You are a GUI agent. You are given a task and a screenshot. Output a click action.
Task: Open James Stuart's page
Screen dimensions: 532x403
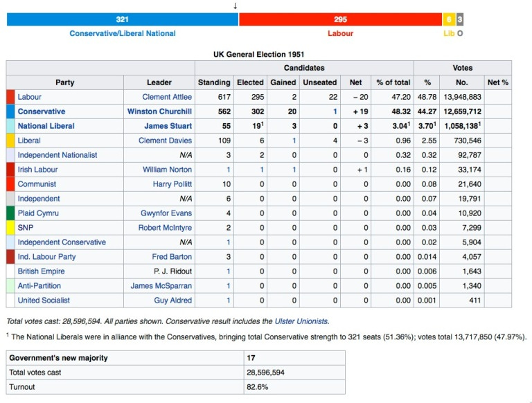click(x=168, y=126)
